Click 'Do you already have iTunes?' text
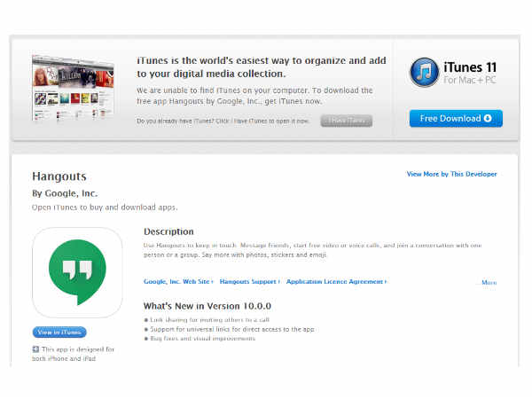Image resolution: width=532 pixels, height=399 pixels. click(x=223, y=121)
